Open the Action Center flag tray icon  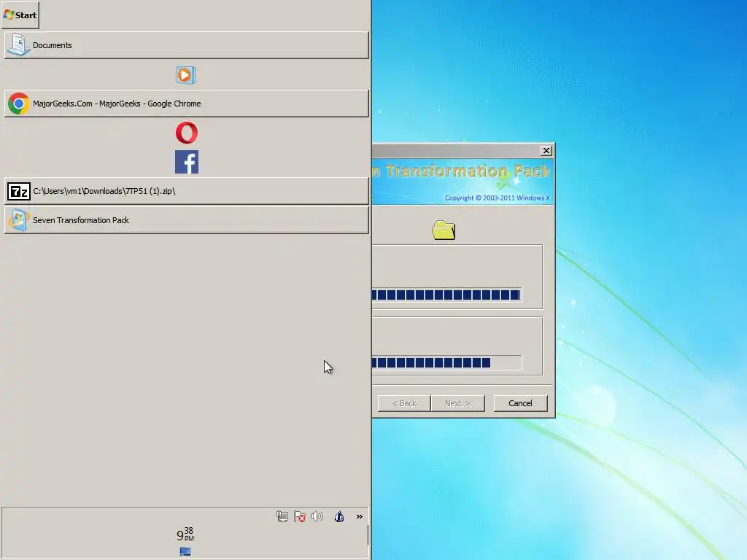click(x=300, y=517)
